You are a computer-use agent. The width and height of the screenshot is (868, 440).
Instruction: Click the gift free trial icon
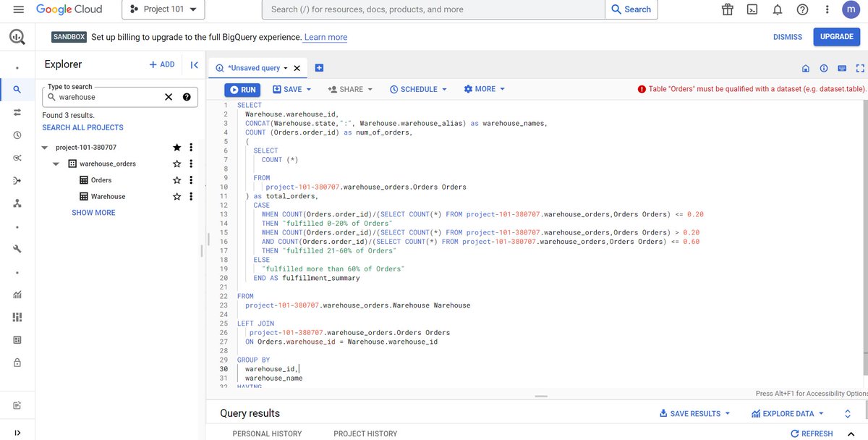(728, 9)
